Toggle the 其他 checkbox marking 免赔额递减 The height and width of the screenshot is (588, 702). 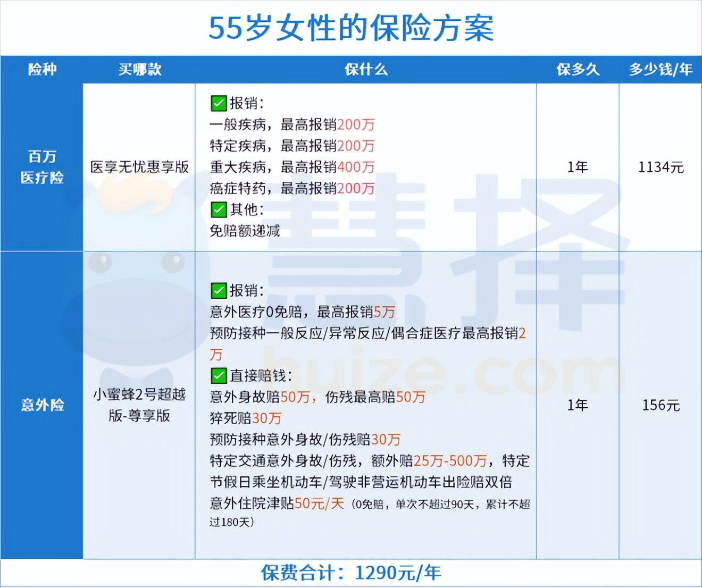click(x=219, y=209)
